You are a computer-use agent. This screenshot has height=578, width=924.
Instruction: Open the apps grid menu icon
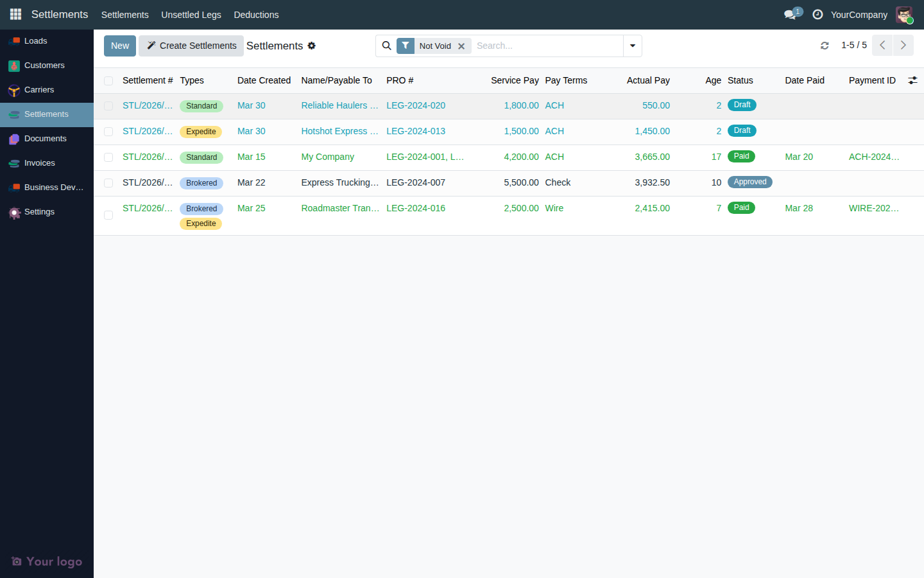tap(15, 14)
